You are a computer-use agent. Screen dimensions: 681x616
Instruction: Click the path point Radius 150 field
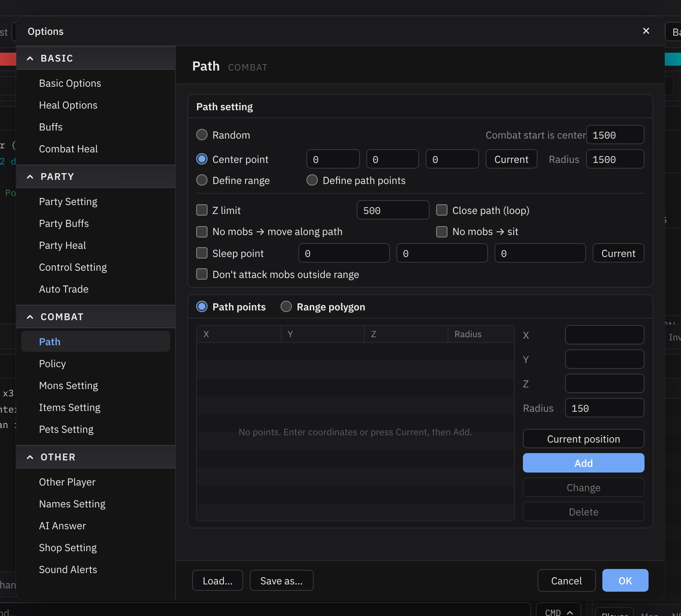(x=605, y=408)
